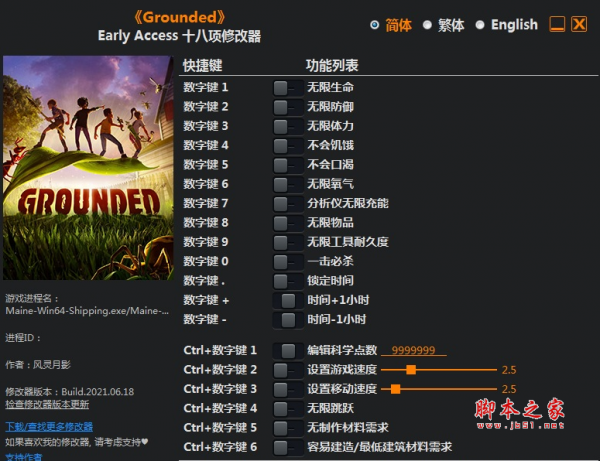Toggle 设置游戏速度 switch
600x461 pixels.
click(288, 370)
